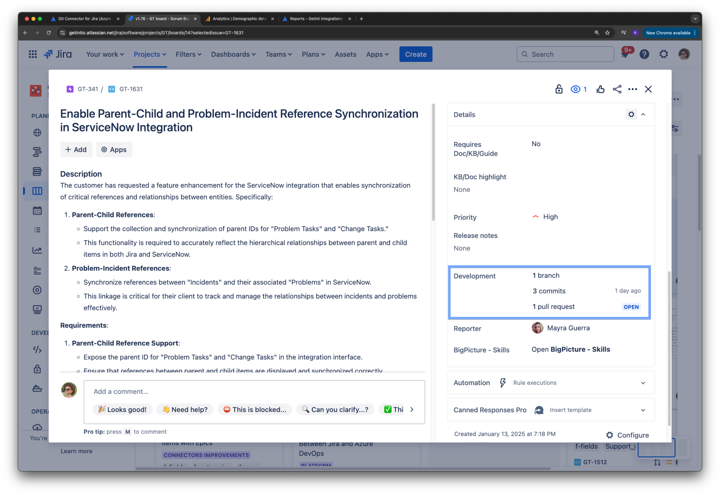Share this issue using the share icon
Screen dimensions: 720x495
617,89
